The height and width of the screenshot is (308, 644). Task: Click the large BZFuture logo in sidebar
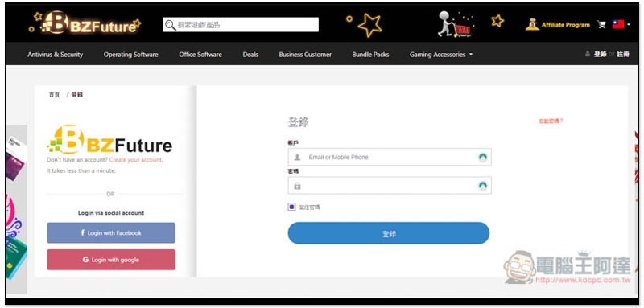tap(109, 140)
